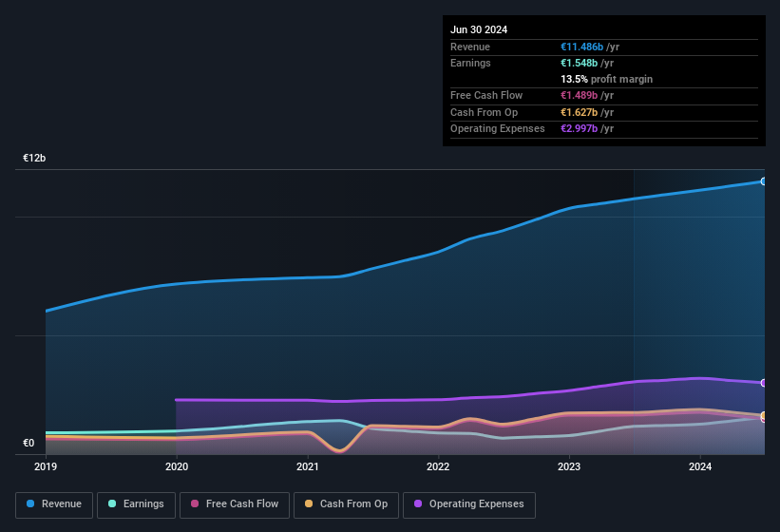
Task: Click the Cash From Op tooltip label
Action: click(x=484, y=112)
